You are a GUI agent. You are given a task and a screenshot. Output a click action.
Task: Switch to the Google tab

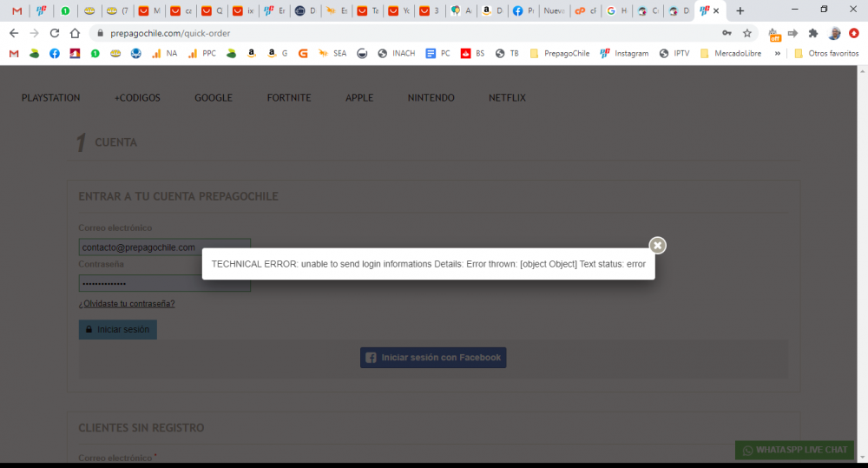(616, 10)
